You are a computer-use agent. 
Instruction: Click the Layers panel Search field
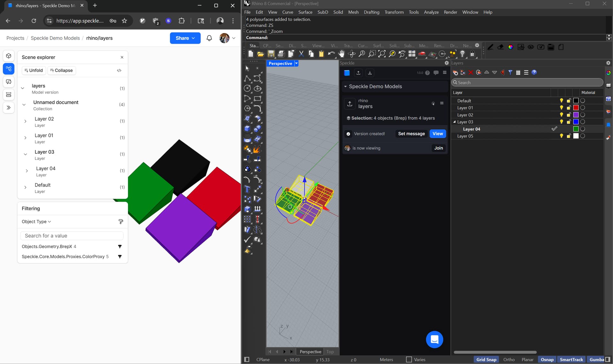[527, 83]
